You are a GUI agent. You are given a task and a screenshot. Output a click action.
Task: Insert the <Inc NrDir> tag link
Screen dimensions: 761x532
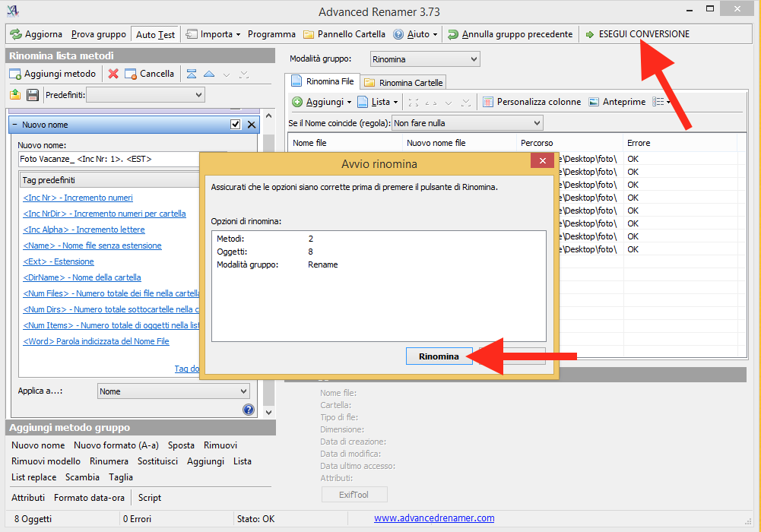coord(104,214)
